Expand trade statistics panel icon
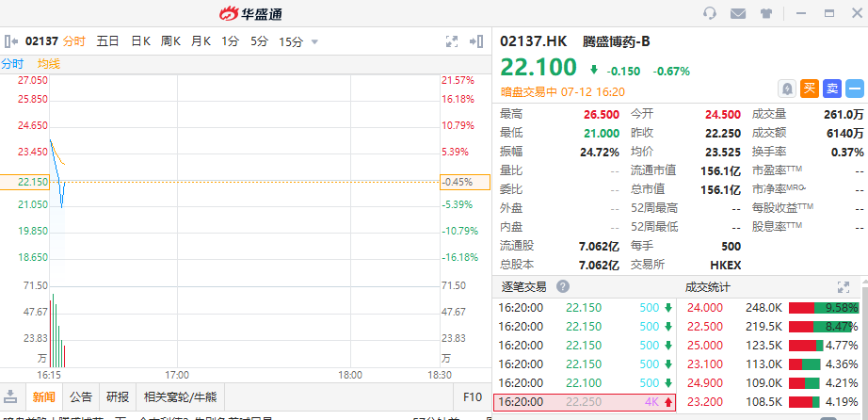Screen dimensions: 868x420 click(844, 287)
